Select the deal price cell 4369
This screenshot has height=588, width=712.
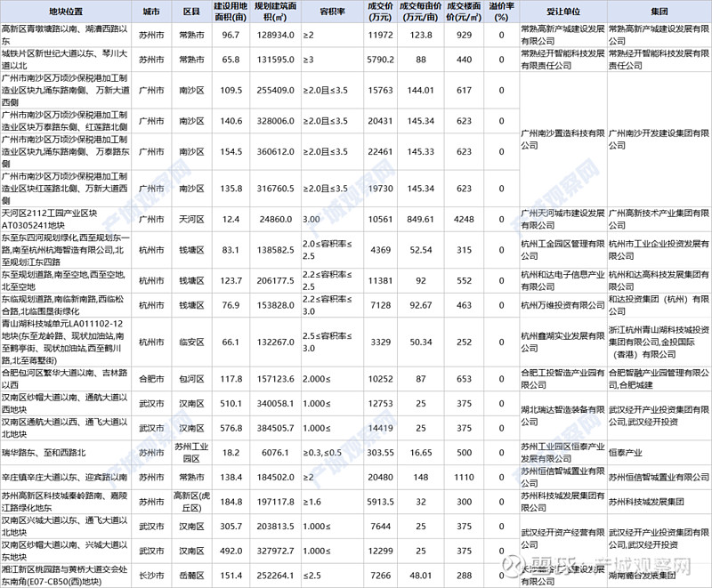coord(381,250)
